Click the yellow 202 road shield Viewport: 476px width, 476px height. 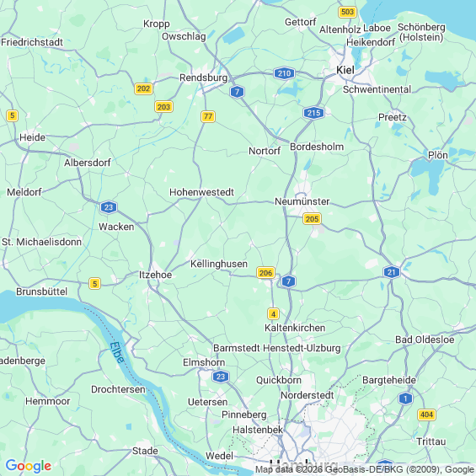click(143, 88)
